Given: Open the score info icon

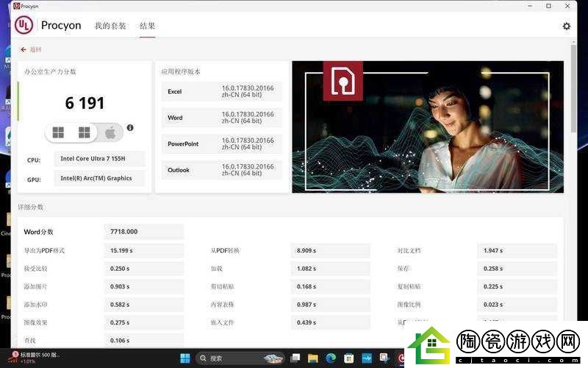Looking at the screenshot, I should (130, 127).
